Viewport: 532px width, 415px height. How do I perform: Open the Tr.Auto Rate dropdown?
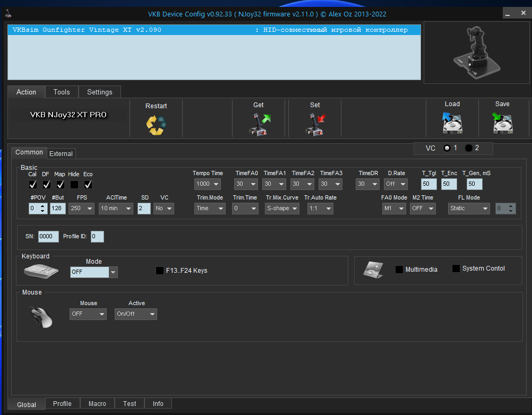(x=320, y=209)
